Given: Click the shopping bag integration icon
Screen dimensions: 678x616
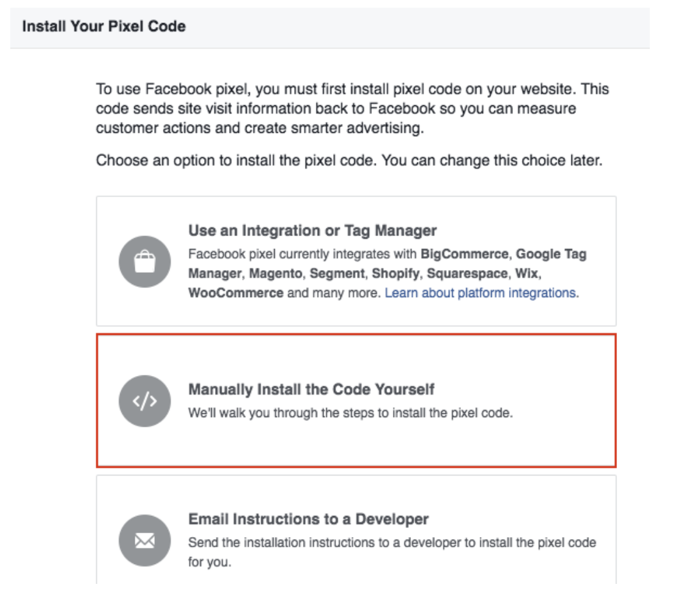Looking at the screenshot, I should (144, 261).
